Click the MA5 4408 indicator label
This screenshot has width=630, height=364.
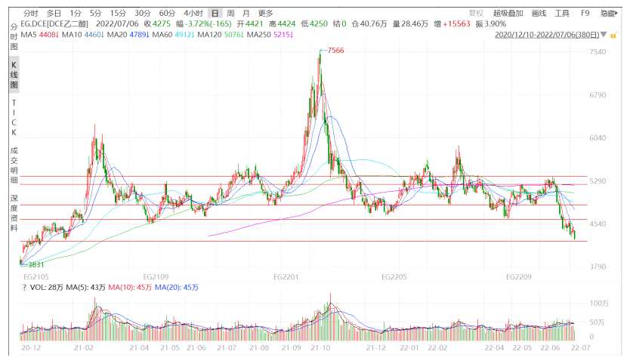point(40,35)
